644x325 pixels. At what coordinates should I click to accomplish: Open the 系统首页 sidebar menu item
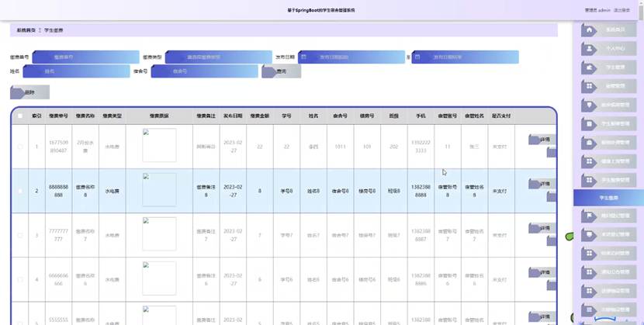(x=608, y=29)
